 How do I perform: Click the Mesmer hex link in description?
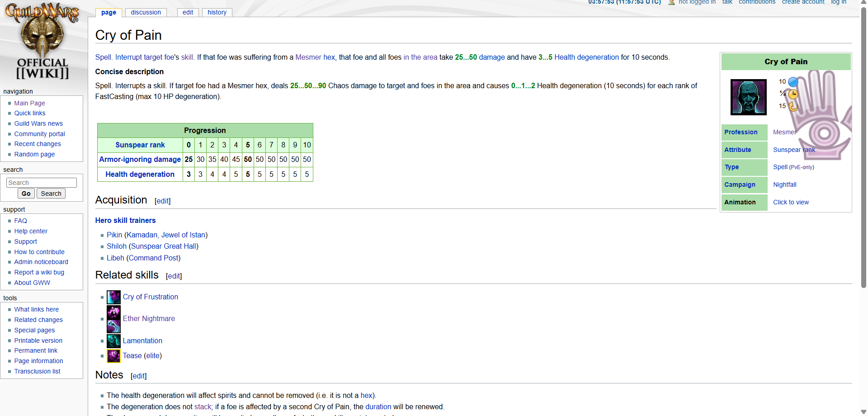(315, 57)
